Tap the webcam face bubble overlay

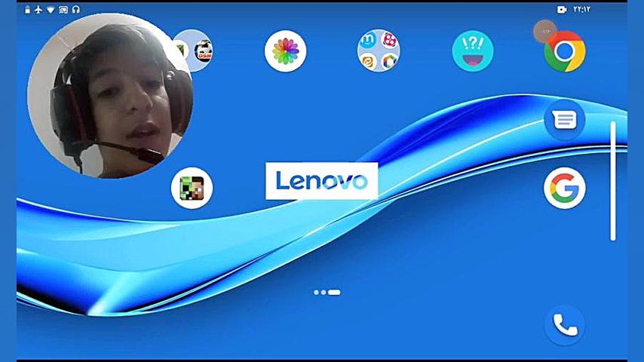pyautogui.click(x=110, y=96)
